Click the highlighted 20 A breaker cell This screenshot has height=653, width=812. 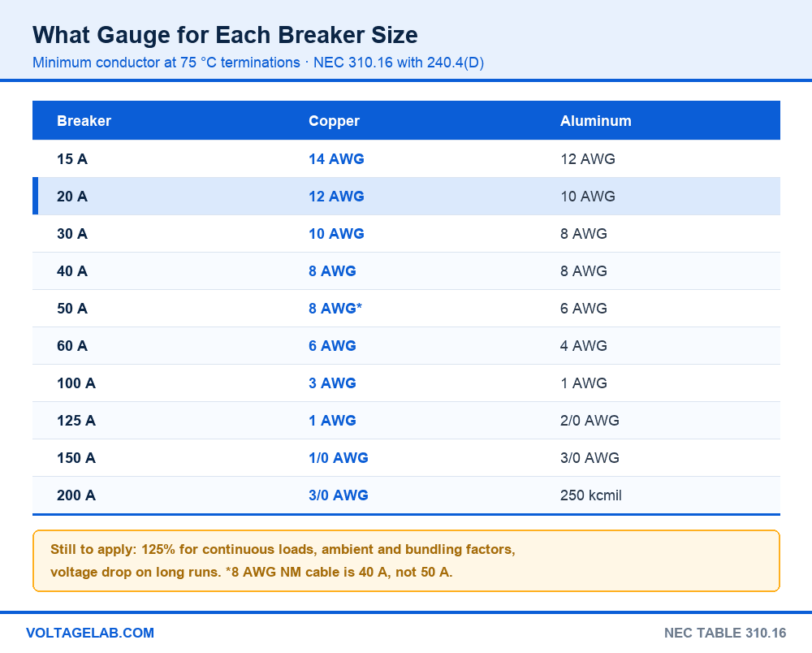pyautogui.click(x=72, y=197)
